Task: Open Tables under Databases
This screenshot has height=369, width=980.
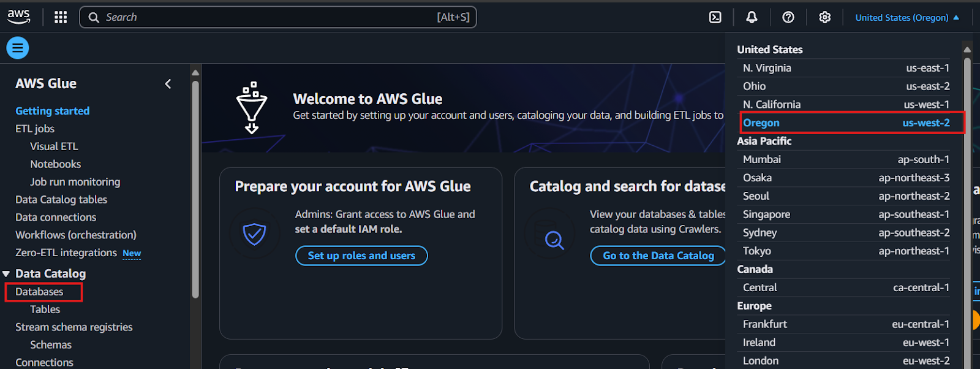Action: click(45, 310)
